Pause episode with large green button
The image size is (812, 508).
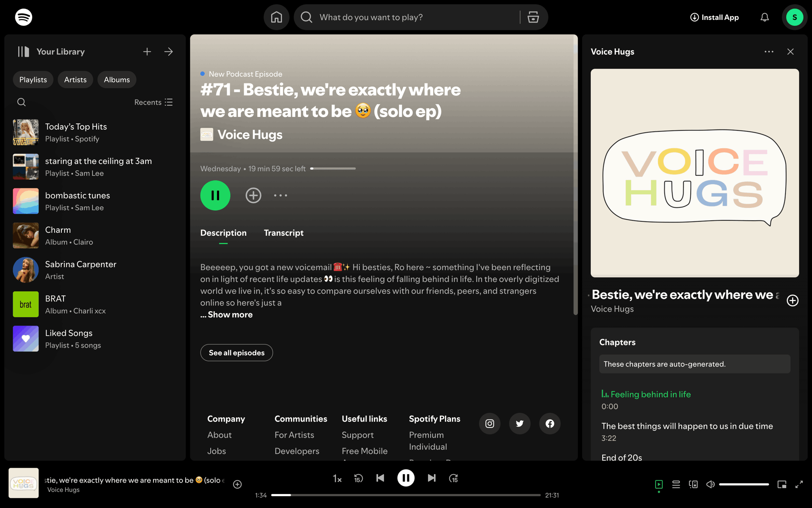coord(215,196)
